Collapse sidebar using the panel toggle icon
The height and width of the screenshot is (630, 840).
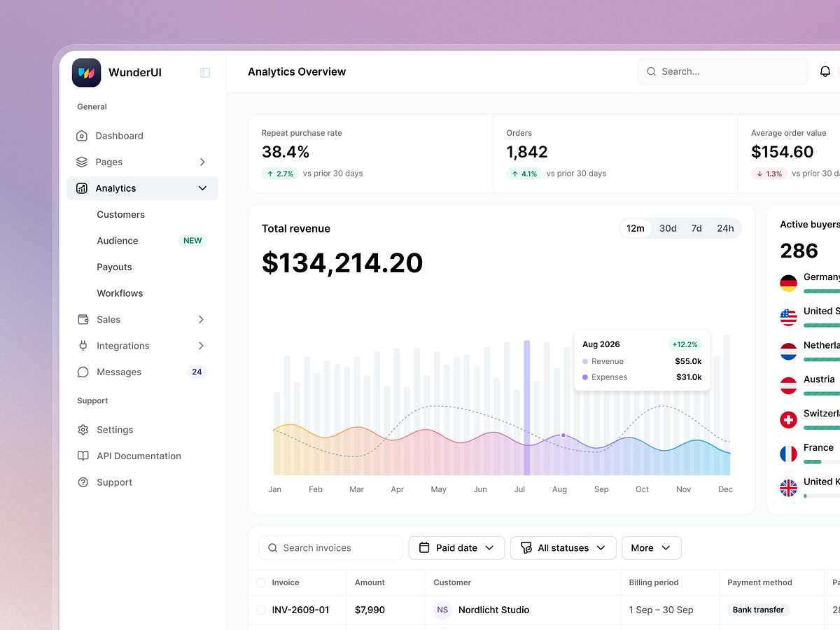pyautogui.click(x=205, y=73)
